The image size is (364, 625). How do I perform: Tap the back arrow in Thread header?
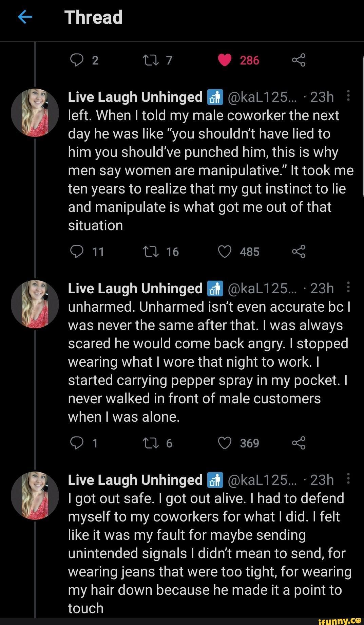pyautogui.click(x=25, y=17)
